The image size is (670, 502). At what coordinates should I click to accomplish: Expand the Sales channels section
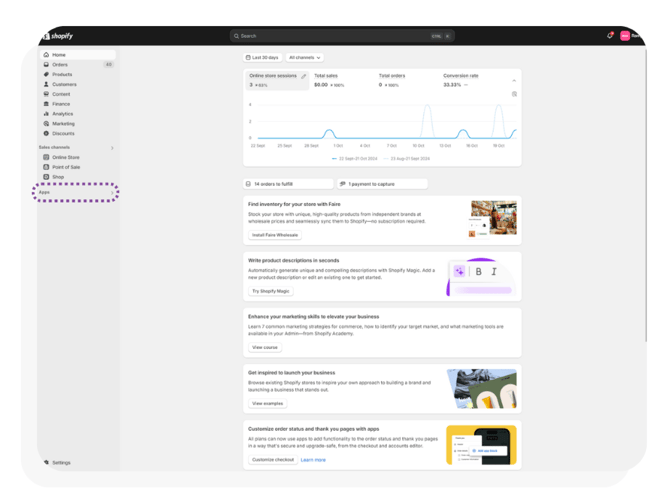[x=112, y=148]
